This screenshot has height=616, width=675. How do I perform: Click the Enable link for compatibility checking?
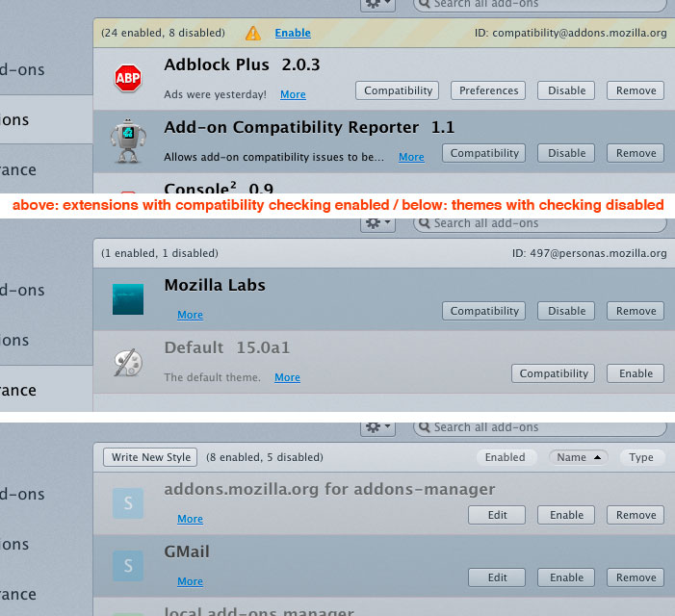293,33
